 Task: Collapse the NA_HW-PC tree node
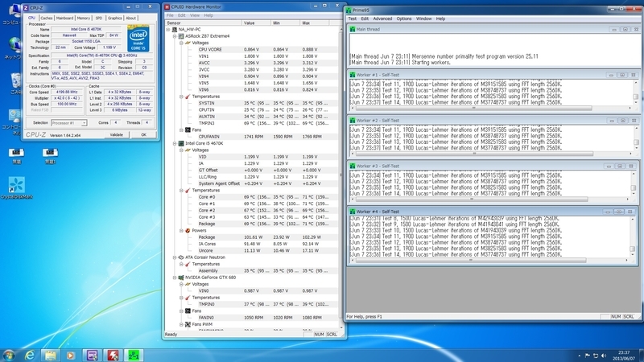click(168, 30)
